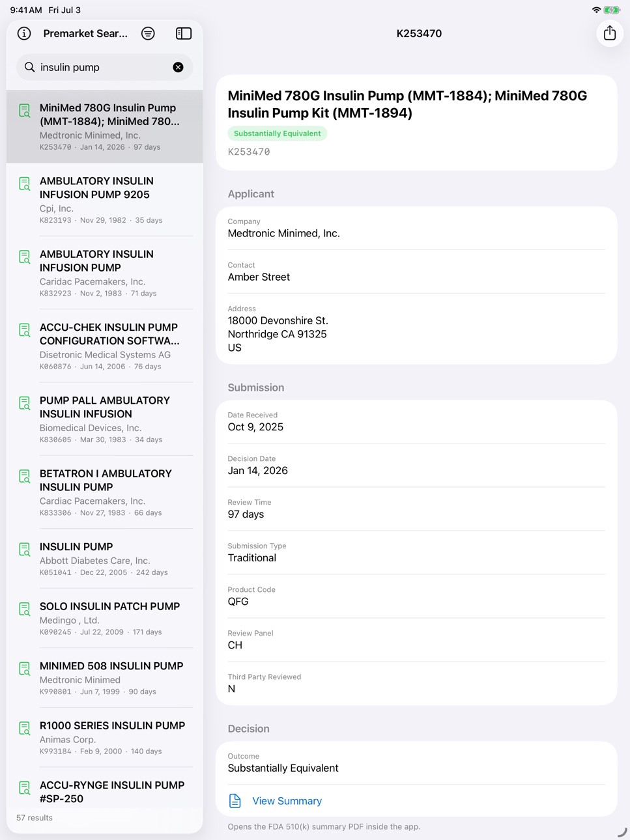Screen dimensions: 630x840
Task: Click the View Summary document icon
Action: (x=235, y=801)
